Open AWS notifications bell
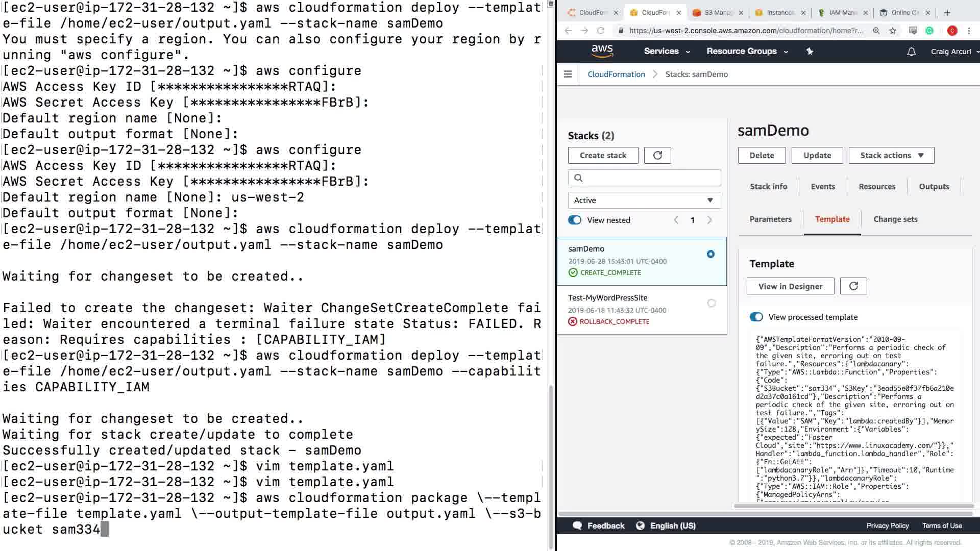The image size is (980, 551). (911, 52)
